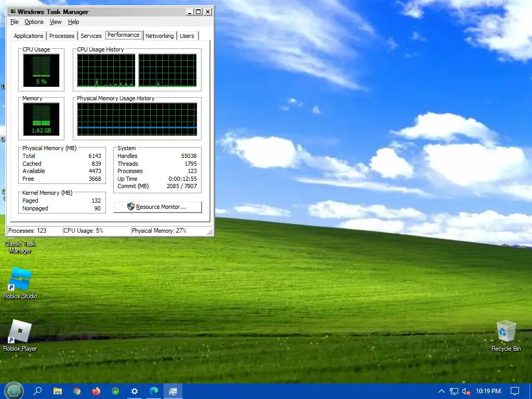Viewport: 532px width, 399px height.
Task: Open the Action Center notification icon
Action: click(515, 391)
